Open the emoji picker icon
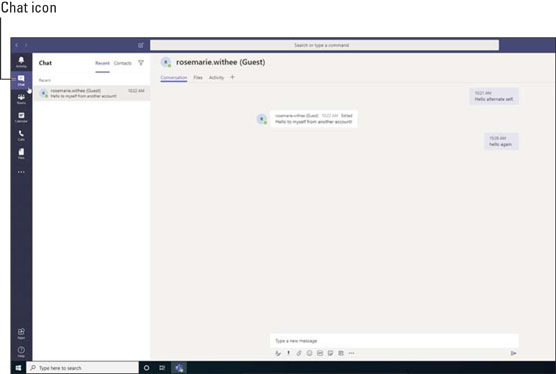 point(310,353)
